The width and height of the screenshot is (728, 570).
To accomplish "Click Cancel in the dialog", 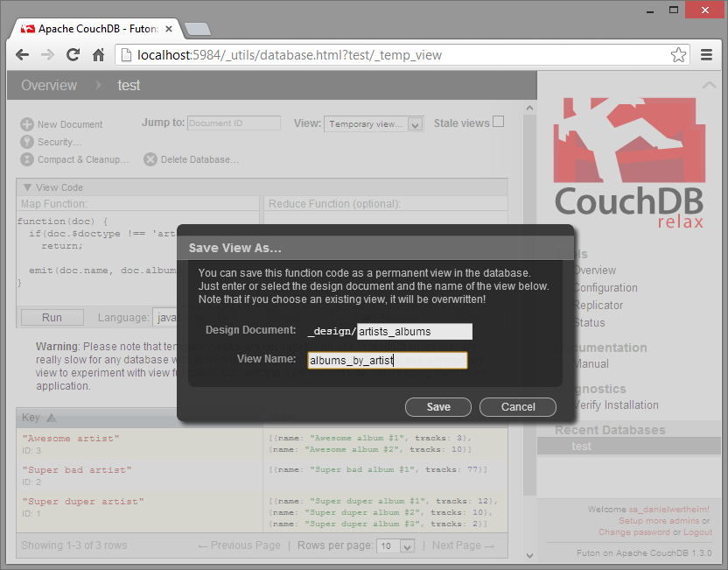I will (x=518, y=407).
